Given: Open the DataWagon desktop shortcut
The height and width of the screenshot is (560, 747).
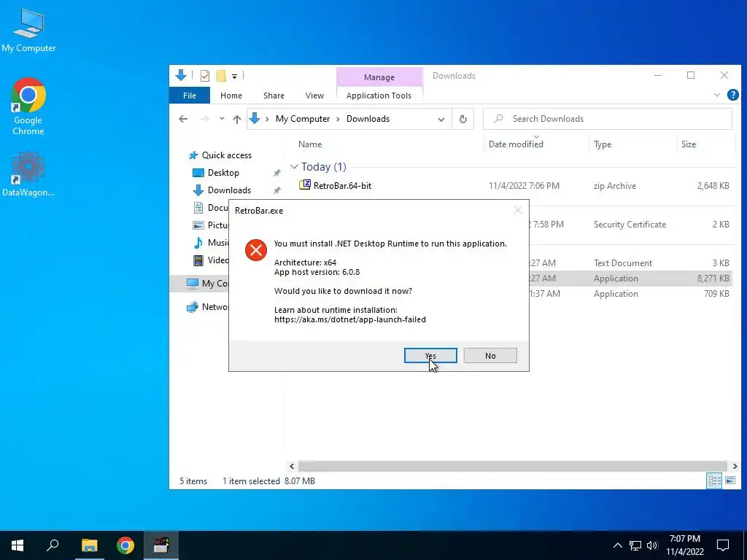Looking at the screenshot, I should [28, 174].
